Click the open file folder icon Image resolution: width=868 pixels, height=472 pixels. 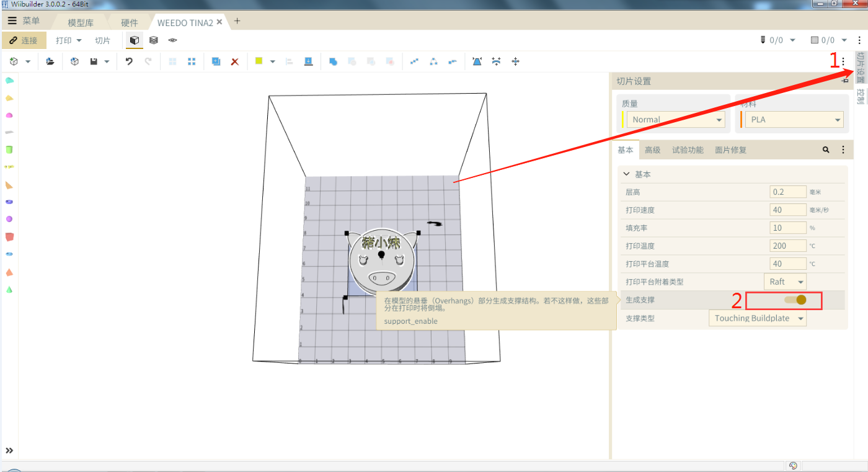point(50,61)
